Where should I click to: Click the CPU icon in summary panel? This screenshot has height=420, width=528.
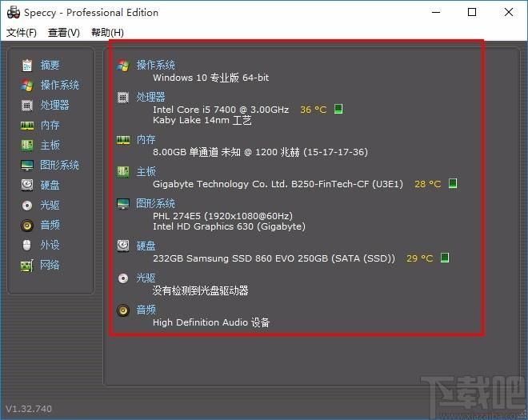tap(123, 98)
